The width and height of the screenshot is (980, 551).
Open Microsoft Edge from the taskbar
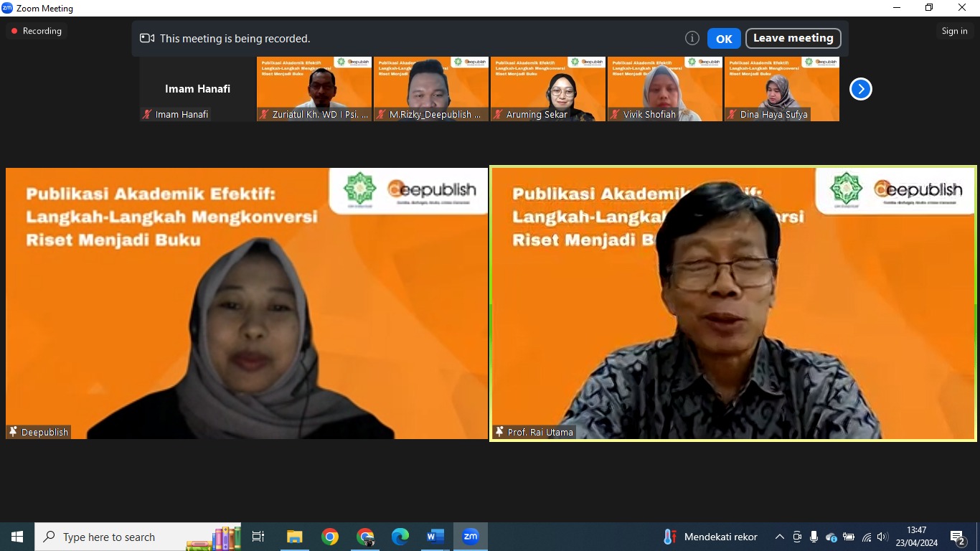tap(400, 537)
